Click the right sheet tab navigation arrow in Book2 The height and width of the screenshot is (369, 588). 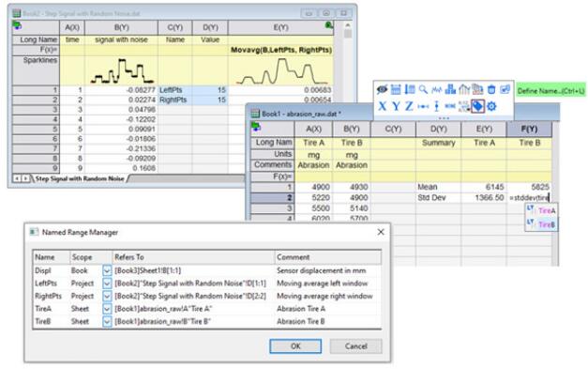coord(25,178)
